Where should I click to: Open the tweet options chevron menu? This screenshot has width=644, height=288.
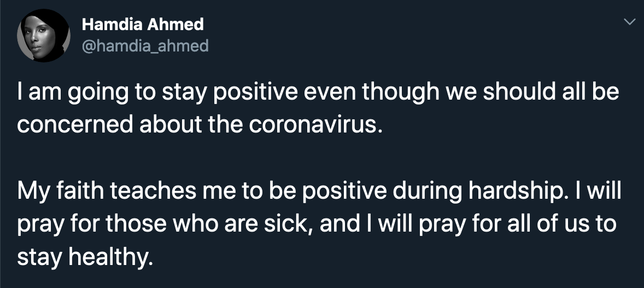(630, 22)
